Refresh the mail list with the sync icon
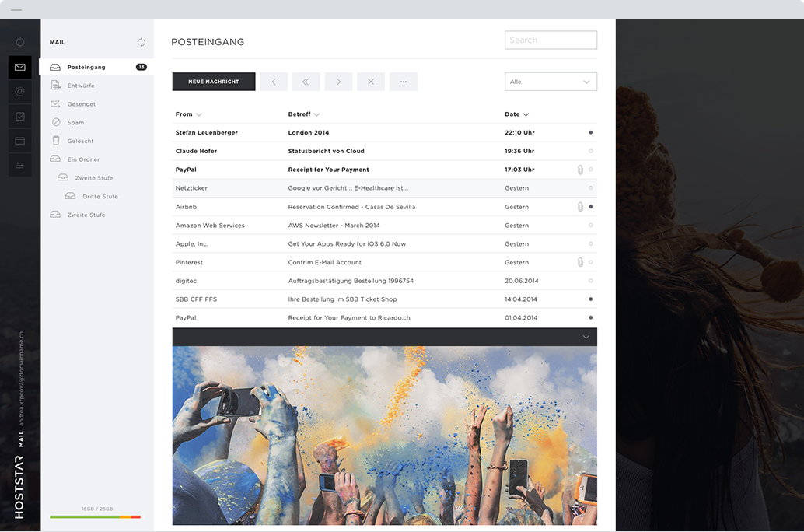 tap(141, 42)
